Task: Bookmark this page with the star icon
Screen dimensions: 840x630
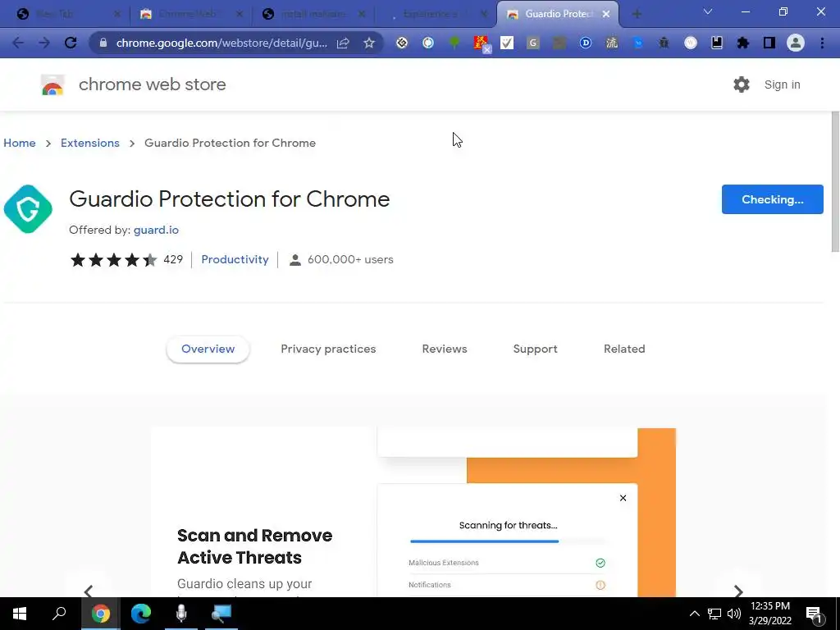Action: pos(369,43)
